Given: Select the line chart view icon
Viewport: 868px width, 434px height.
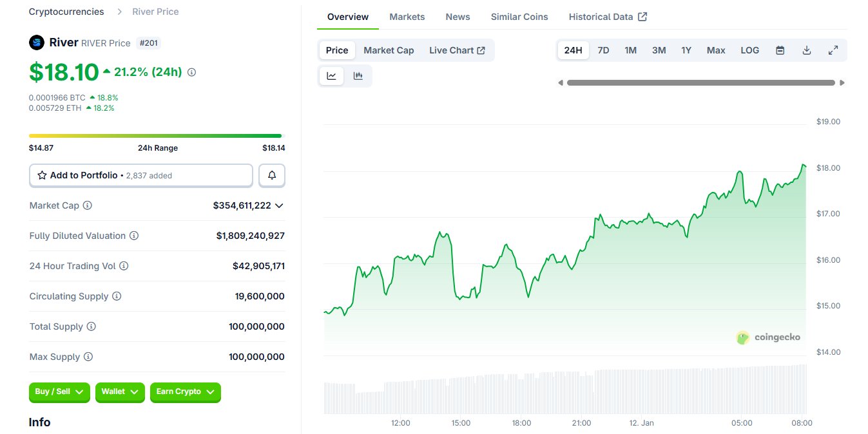Looking at the screenshot, I should (x=331, y=76).
